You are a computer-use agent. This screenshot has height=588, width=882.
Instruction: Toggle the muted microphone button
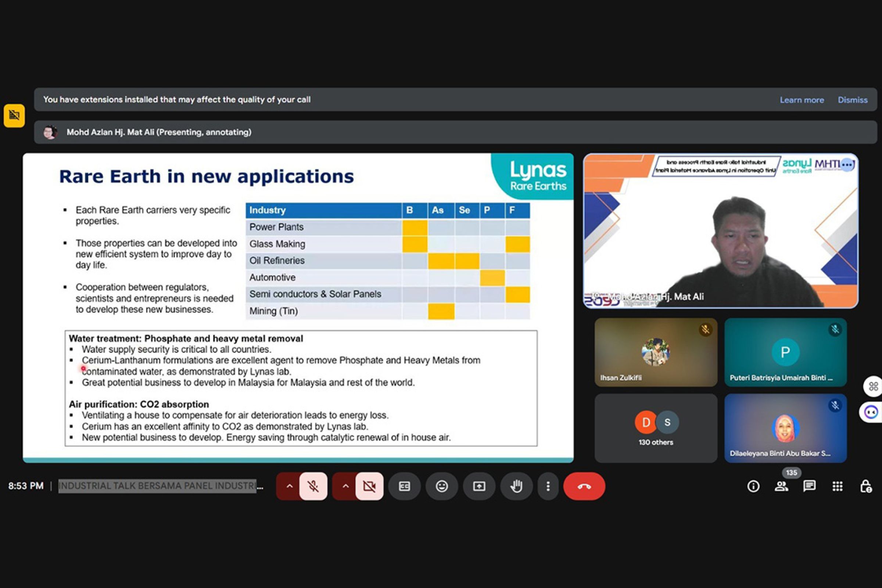pyautogui.click(x=313, y=486)
